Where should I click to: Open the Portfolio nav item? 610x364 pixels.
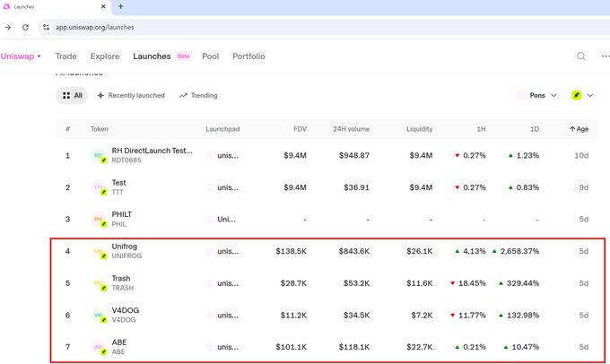click(248, 56)
